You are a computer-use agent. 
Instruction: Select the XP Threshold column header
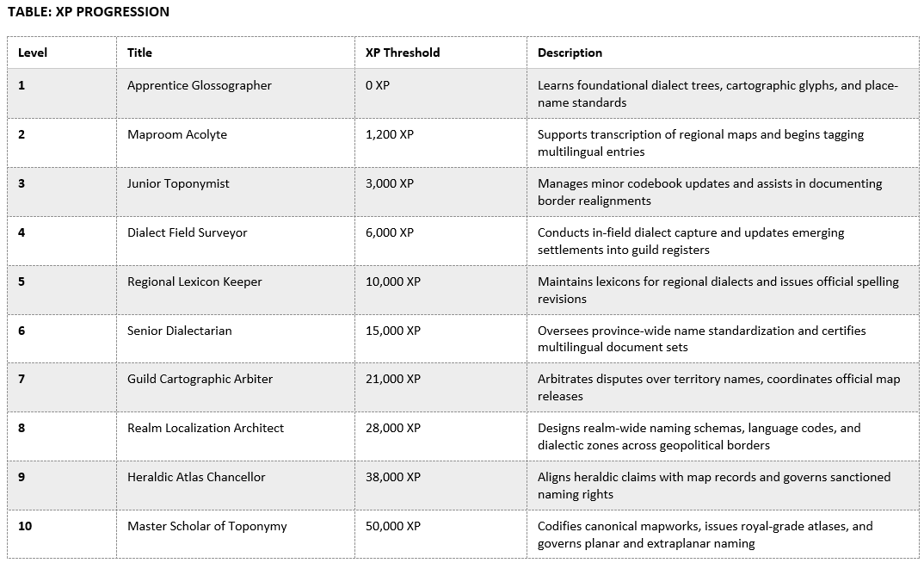(402, 53)
